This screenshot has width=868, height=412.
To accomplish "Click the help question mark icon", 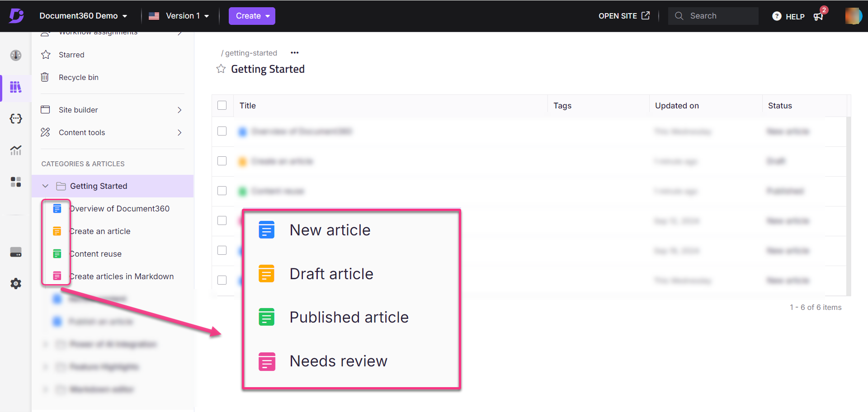I will (x=777, y=16).
